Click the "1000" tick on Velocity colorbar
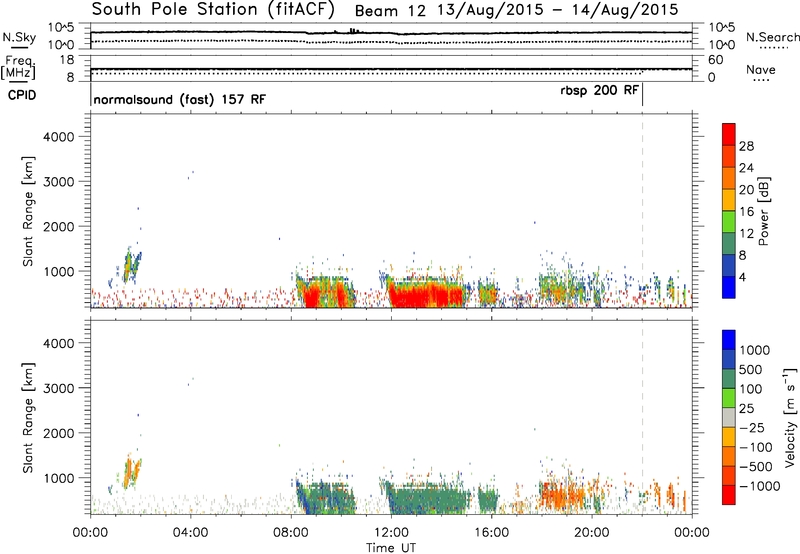800x554 pixels. click(755, 350)
